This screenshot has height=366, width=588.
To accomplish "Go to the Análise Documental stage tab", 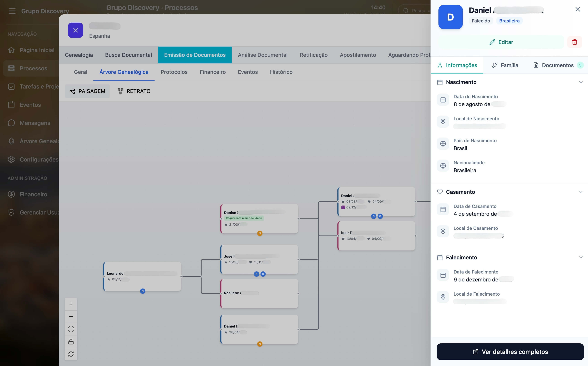I will pos(263,55).
